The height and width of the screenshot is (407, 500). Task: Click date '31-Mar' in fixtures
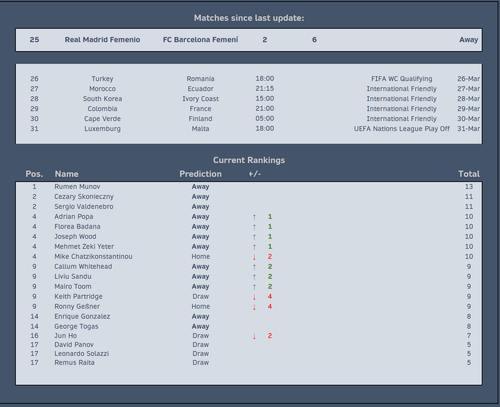pos(468,129)
